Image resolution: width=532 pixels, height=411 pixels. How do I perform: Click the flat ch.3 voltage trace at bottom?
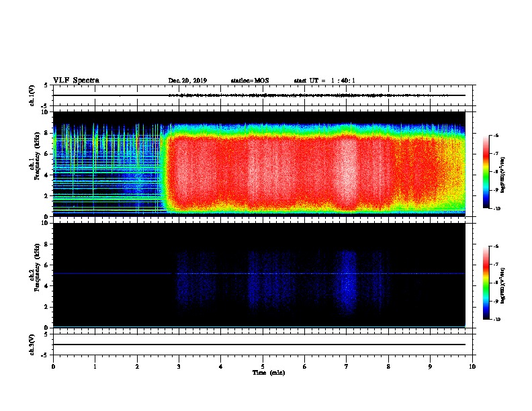pos(259,345)
